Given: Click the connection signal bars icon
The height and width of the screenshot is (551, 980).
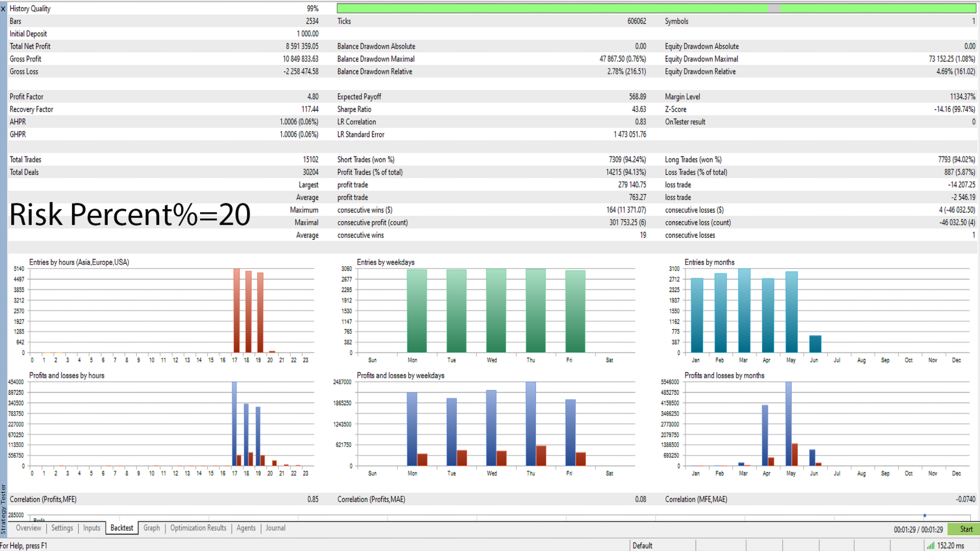Looking at the screenshot, I should coord(930,545).
